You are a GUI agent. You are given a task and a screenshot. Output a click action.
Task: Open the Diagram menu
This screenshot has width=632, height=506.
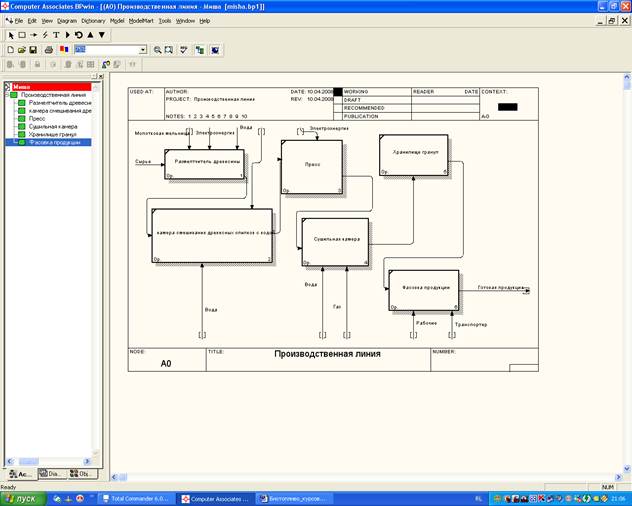tap(67, 21)
